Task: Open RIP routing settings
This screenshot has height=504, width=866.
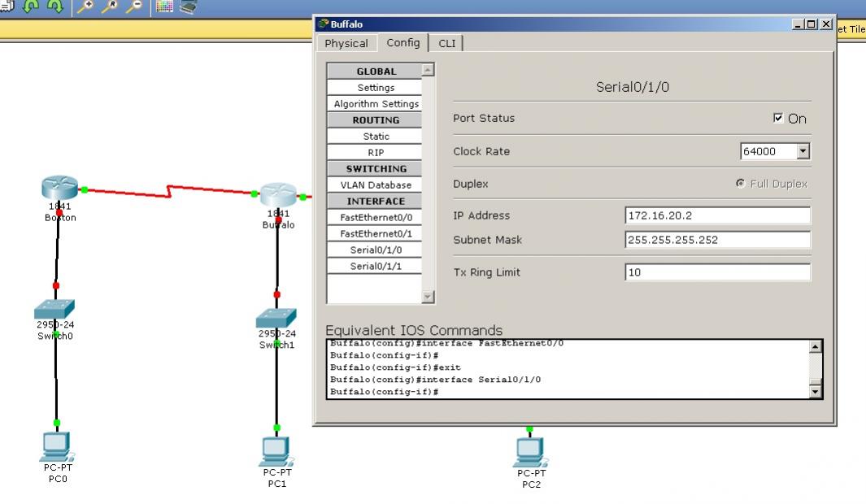Action: [x=374, y=152]
